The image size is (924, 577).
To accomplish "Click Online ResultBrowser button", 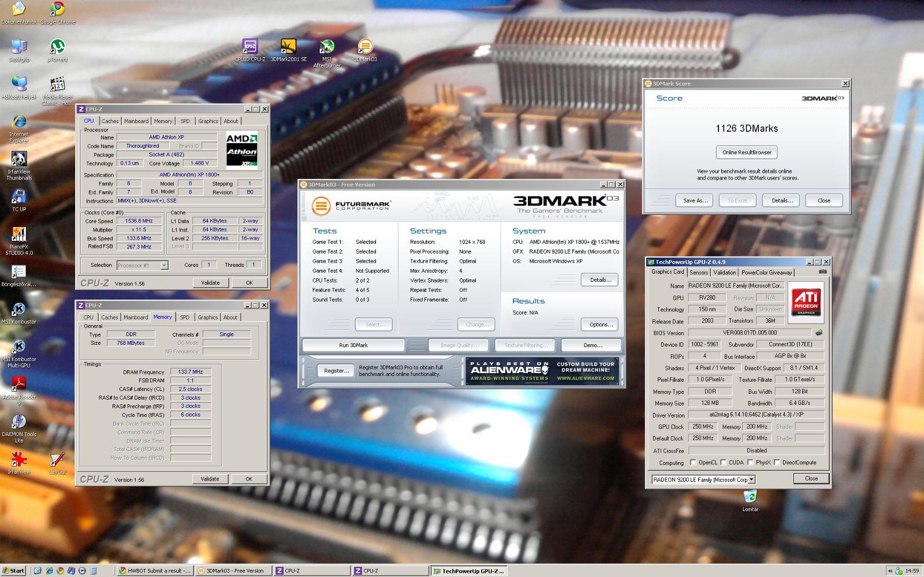I will pos(747,152).
